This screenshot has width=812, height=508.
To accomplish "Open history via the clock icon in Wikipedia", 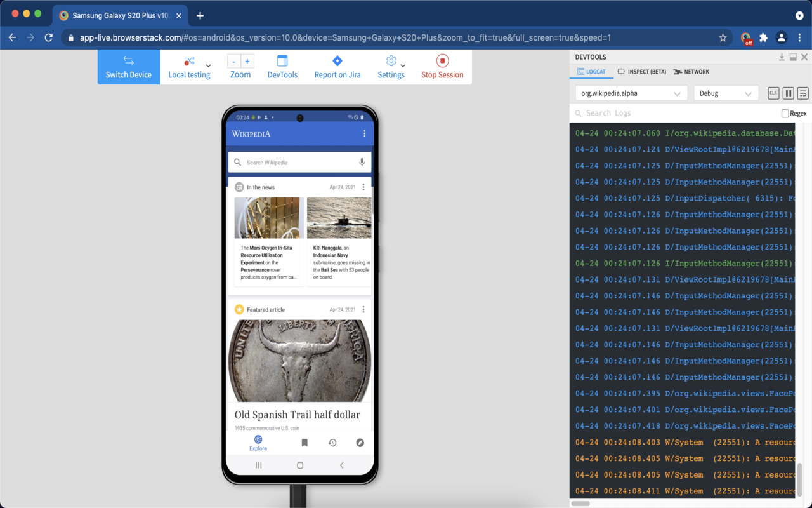I will [332, 443].
